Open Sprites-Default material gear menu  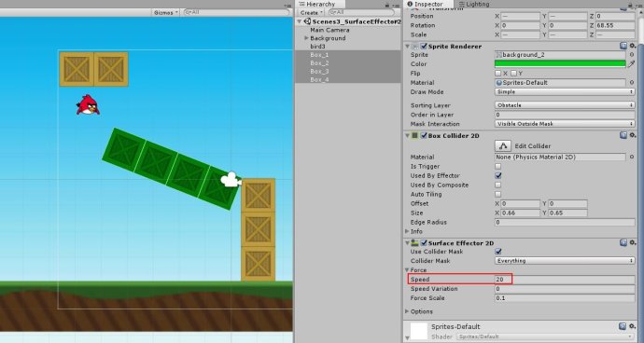[x=633, y=326]
